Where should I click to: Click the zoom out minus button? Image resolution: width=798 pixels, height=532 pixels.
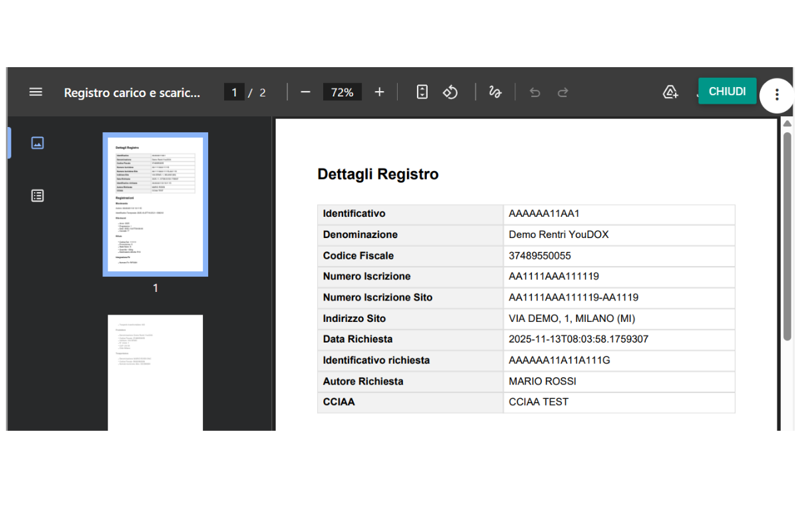click(305, 92)
